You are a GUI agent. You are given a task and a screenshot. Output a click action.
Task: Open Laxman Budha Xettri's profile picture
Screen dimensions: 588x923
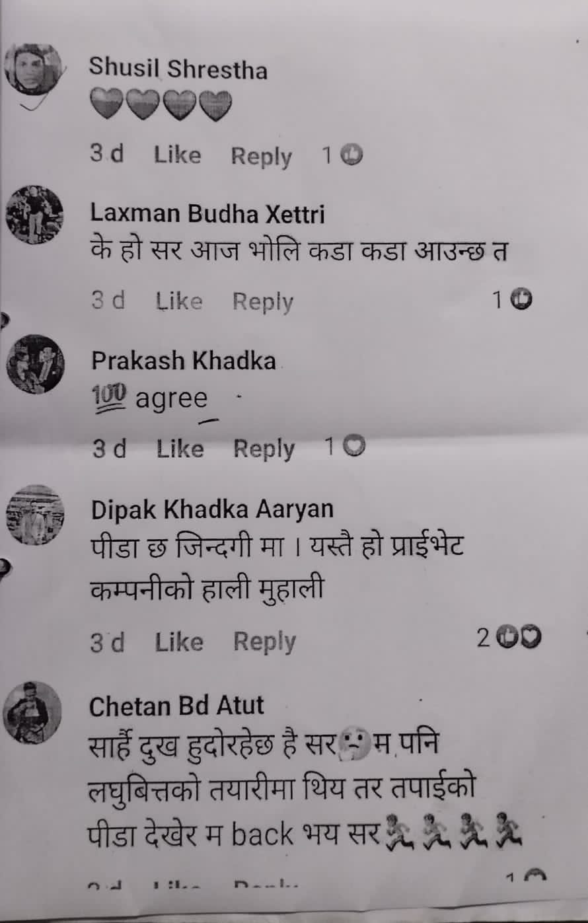click(34, 215)
